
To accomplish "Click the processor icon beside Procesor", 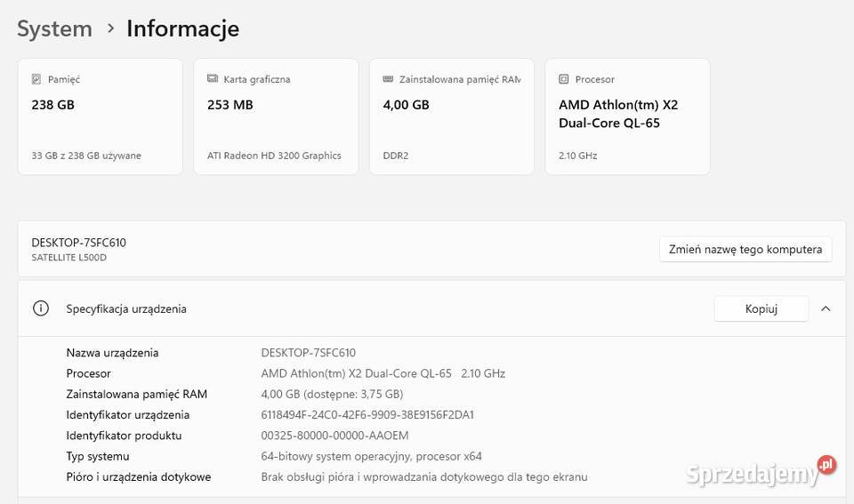I will [x=564, y=79].
